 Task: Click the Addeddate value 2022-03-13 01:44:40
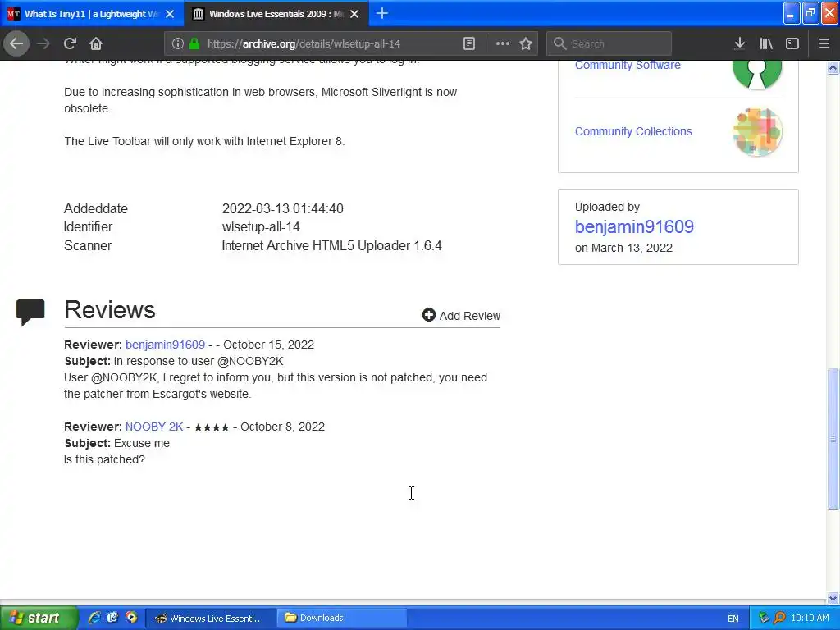point(283,208)
